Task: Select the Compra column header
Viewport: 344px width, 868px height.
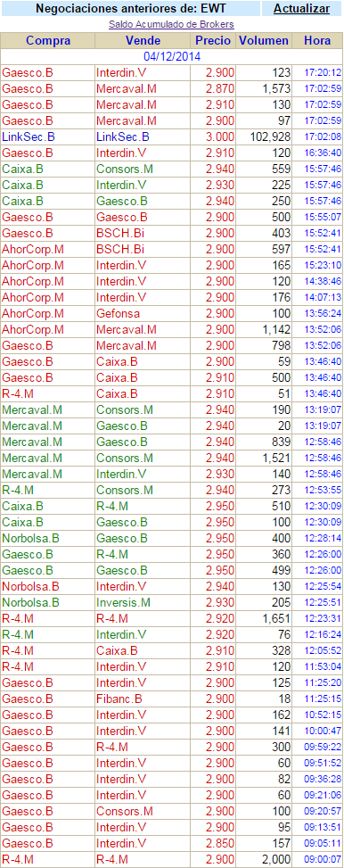Action: coord(48,40)
